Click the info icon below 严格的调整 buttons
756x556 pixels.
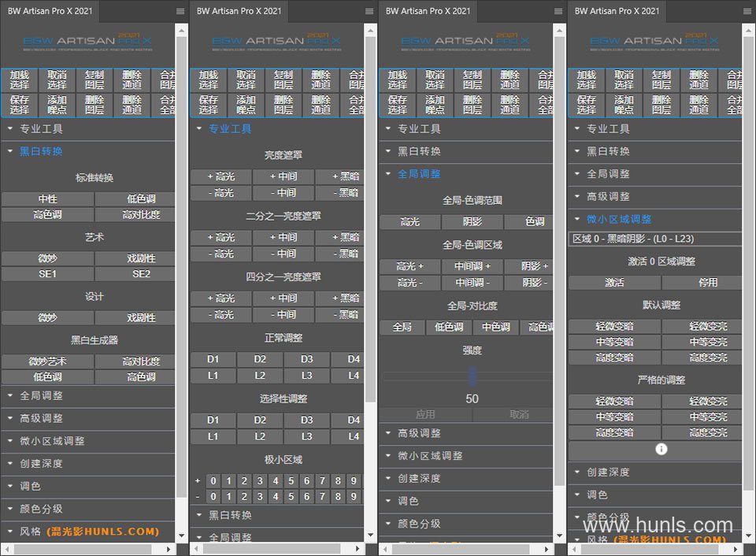[x=661, y=449]
